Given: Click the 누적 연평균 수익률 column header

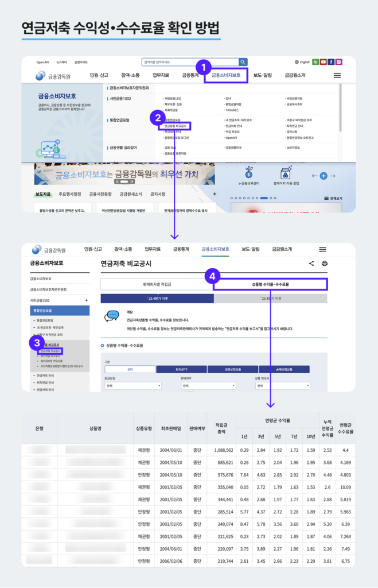Looking at the screenshot, I should [x=328, y=428].
